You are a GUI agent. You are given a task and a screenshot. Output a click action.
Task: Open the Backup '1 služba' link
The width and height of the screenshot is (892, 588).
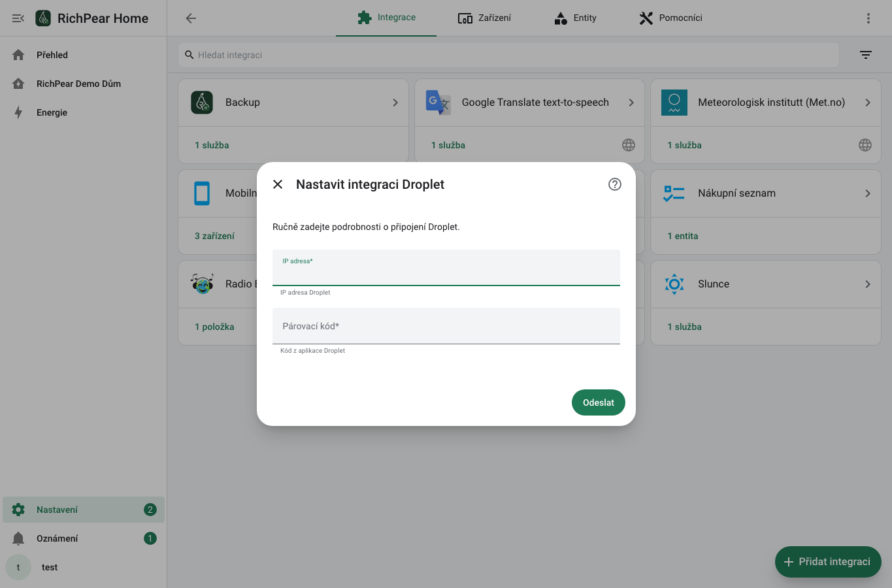[x=212, y=145]
